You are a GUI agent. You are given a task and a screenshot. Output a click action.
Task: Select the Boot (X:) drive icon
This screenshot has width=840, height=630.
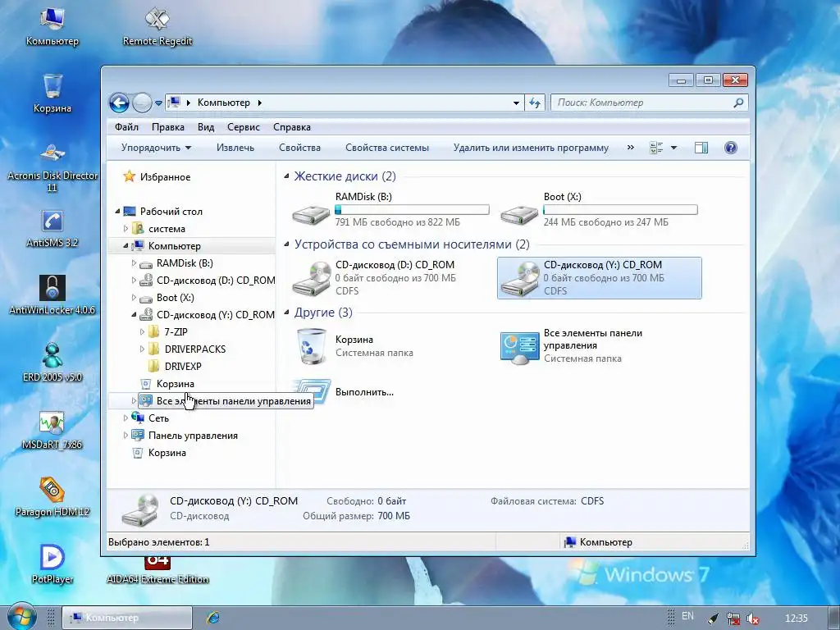(519, 214)
